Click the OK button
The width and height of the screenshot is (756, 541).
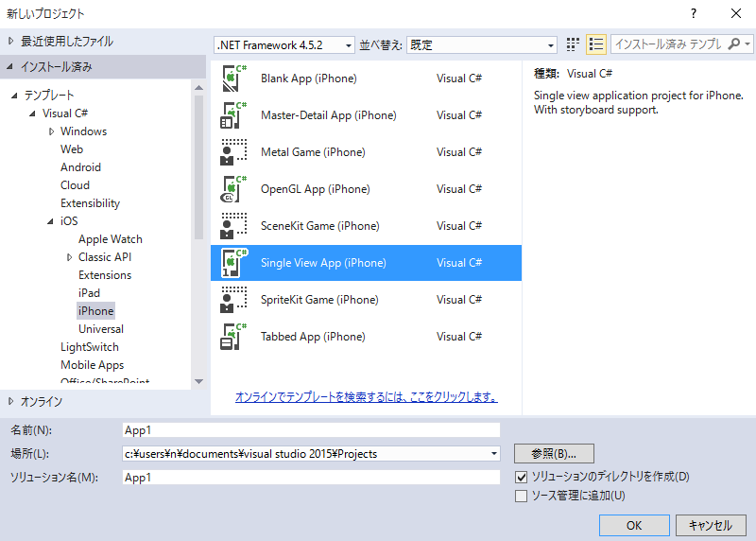coord(634,525)
